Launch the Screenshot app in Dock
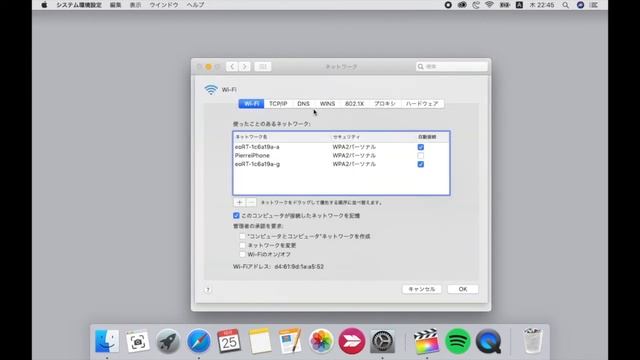The height and width of the screenshot is (360, 640). (138, 341)
